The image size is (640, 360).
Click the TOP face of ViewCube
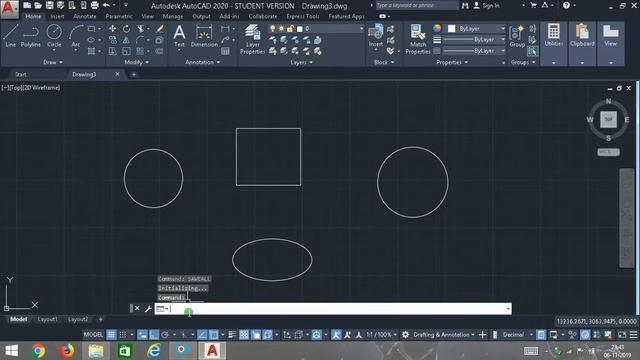tap(608, 120)
